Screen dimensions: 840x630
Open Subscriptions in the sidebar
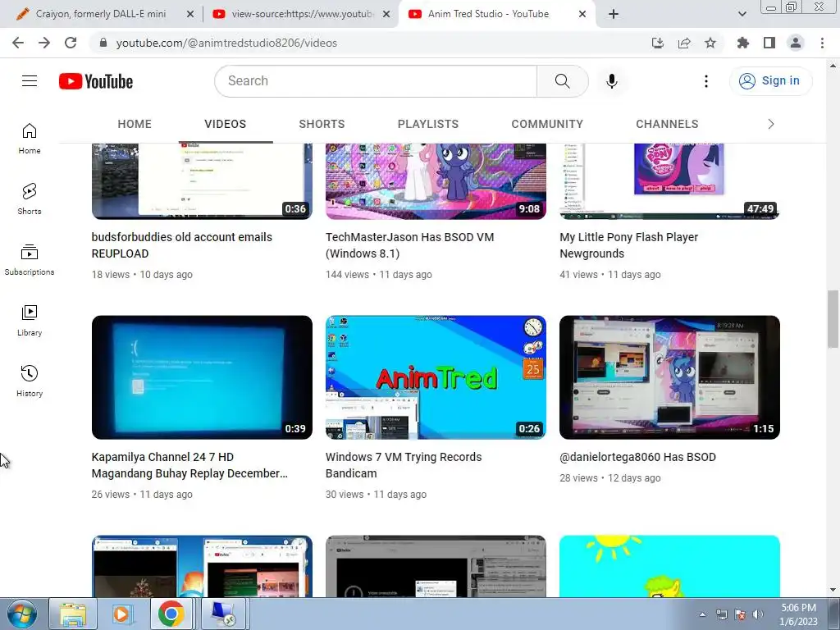[30, 260]
